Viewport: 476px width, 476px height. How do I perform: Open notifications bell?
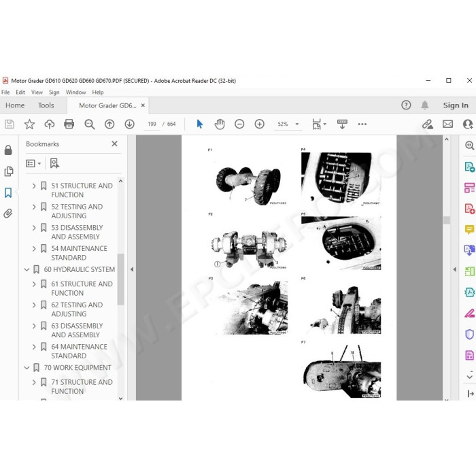pos(425,105)
